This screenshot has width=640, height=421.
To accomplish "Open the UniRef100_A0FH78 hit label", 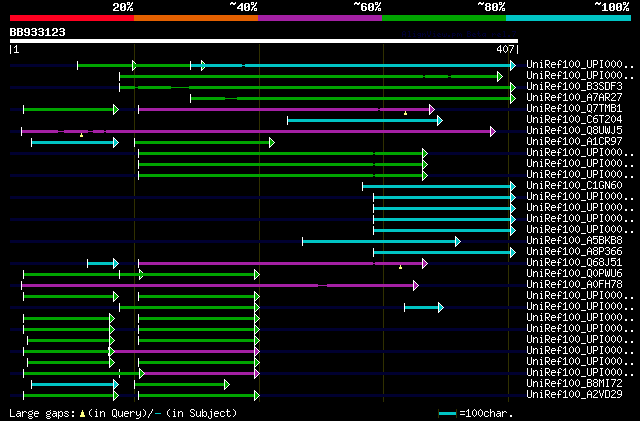I will pyautogui.click(x=574, y=285).
